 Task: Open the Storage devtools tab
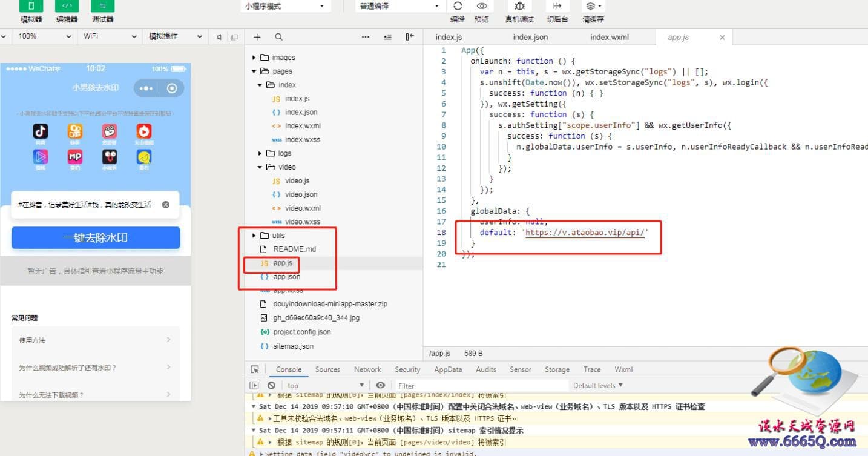[x=557, y=369]
